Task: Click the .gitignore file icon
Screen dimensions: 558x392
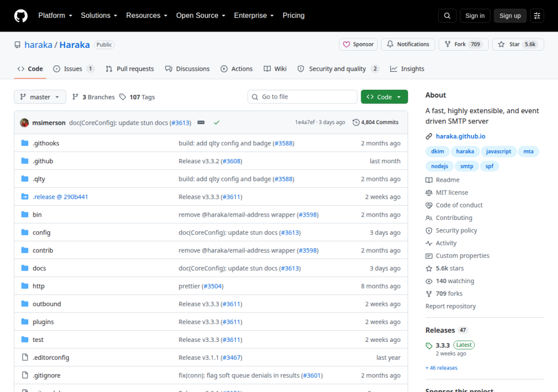Action: (25, 375)
